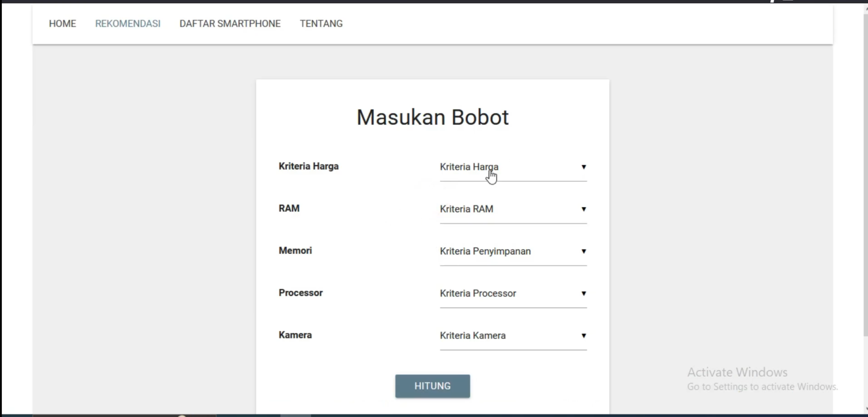Click the 'Masukan Bobot' heading
The width and height of the screenshot is (868, 417).
[432, 117]
